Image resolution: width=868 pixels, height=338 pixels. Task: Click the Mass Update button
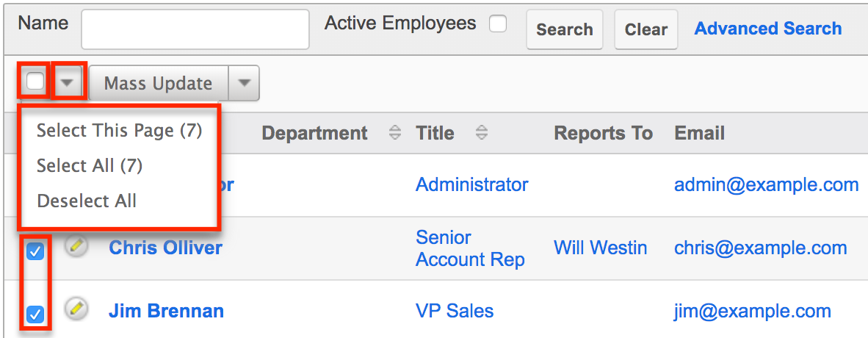point(158,83)
